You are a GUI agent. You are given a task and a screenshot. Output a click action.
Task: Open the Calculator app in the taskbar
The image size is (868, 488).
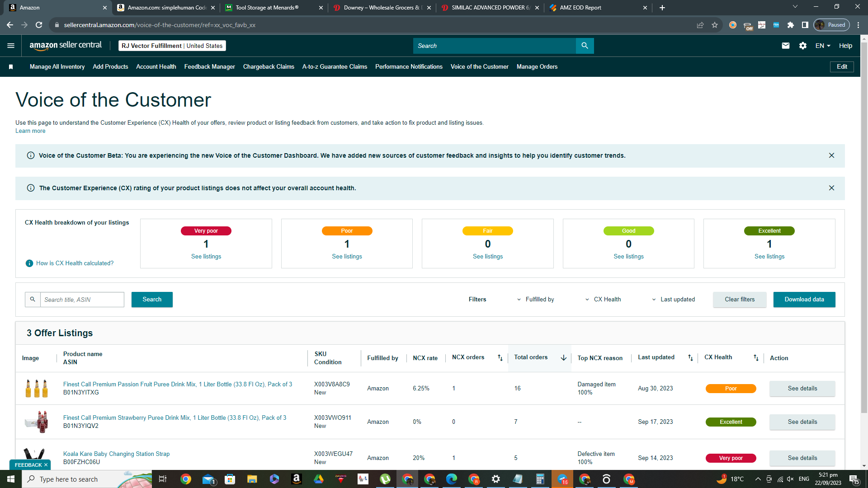click(540, 479)
